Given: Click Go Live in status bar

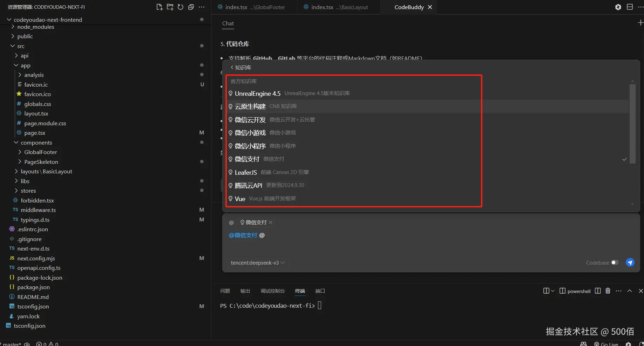Looking at the screenshot, I should tap(606, 344).
